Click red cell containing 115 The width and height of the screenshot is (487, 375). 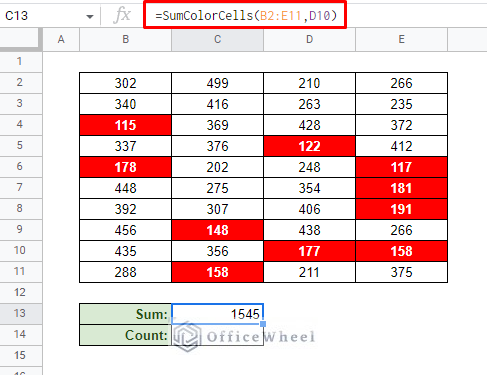point(125,125)
